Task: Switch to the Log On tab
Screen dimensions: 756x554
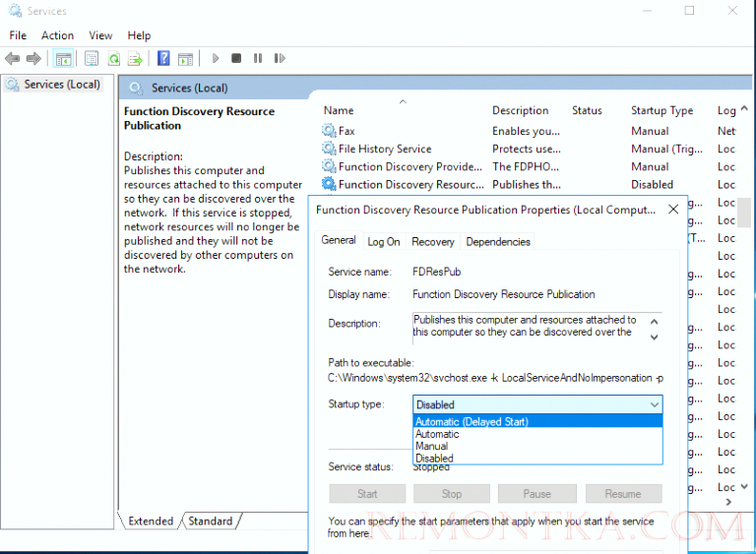Action: point(383,242)
